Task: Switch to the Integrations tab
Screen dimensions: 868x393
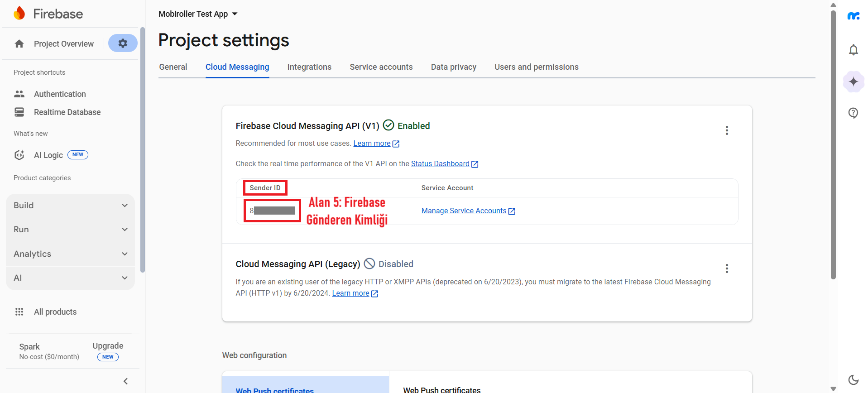Action: 309,67
